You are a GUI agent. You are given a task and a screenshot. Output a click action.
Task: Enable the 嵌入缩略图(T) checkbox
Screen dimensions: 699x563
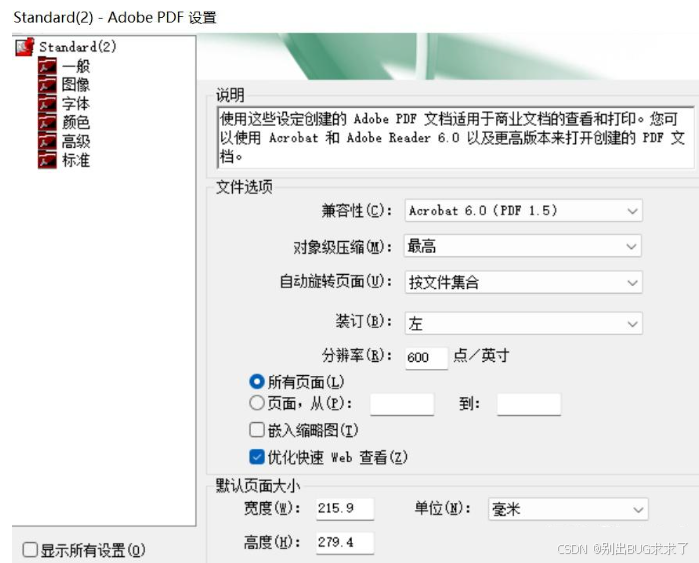tap(257, 430)
